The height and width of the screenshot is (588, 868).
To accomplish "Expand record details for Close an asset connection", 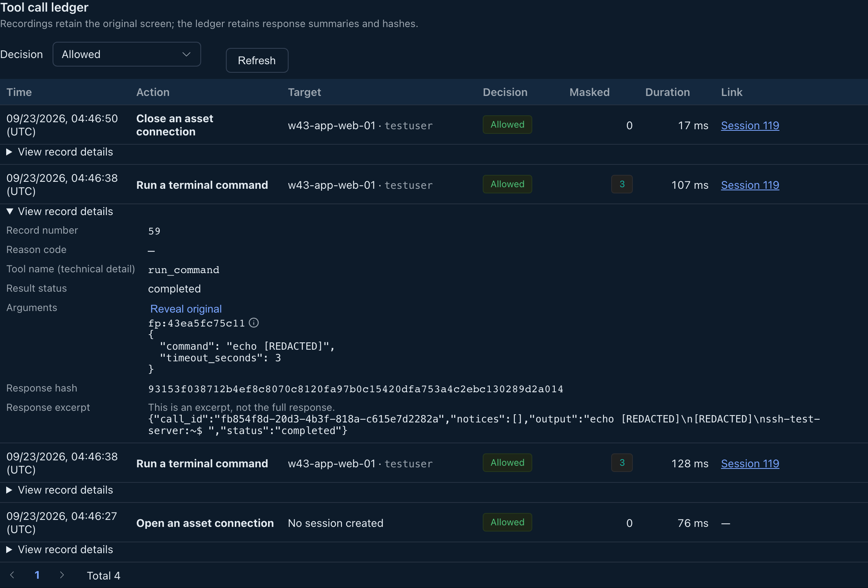I will (x=60, y=152).
